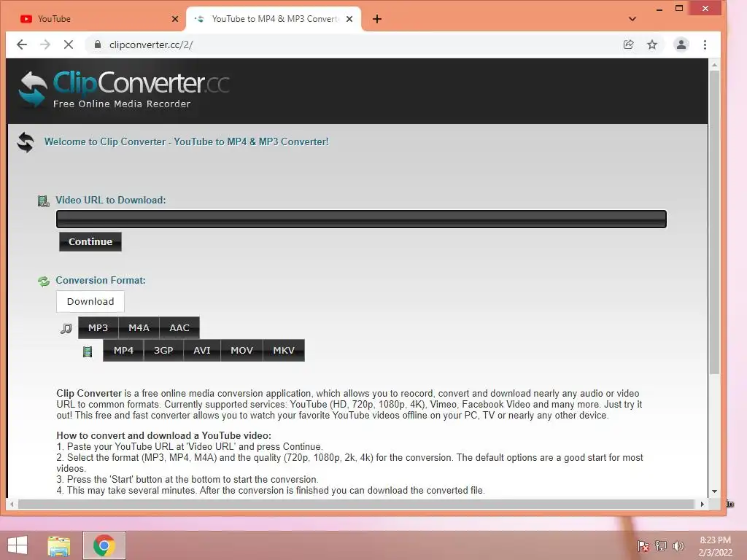Click the vertical scrollbar thumb
This screenshot has height=560, width=747.
(x=714, y=222)
